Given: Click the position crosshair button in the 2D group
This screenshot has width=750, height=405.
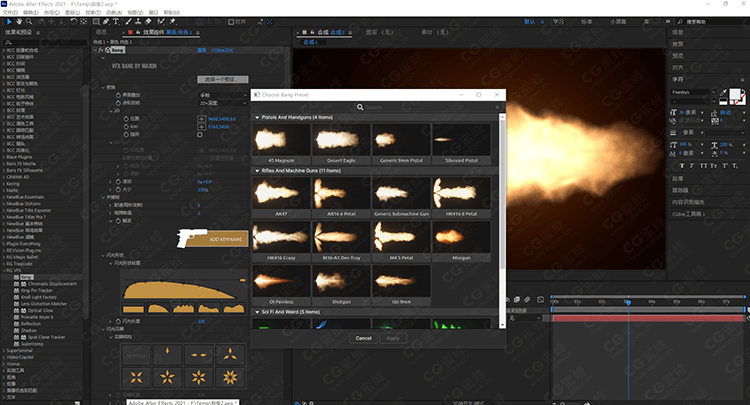Looking at the screenshot, I should point(201,119).
